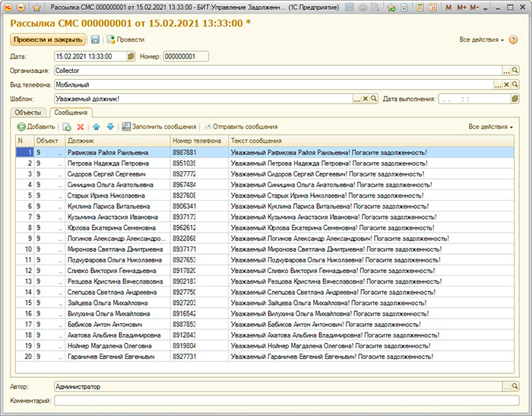
Task: Select the Сообщения tab
Action: (x=71, y=113)
